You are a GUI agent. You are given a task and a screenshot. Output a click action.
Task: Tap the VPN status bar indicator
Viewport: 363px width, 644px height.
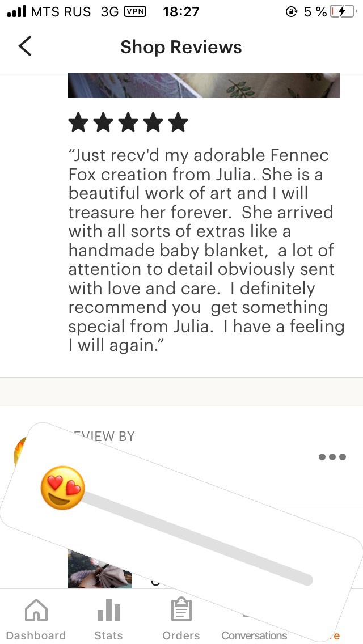click(134, 12)
